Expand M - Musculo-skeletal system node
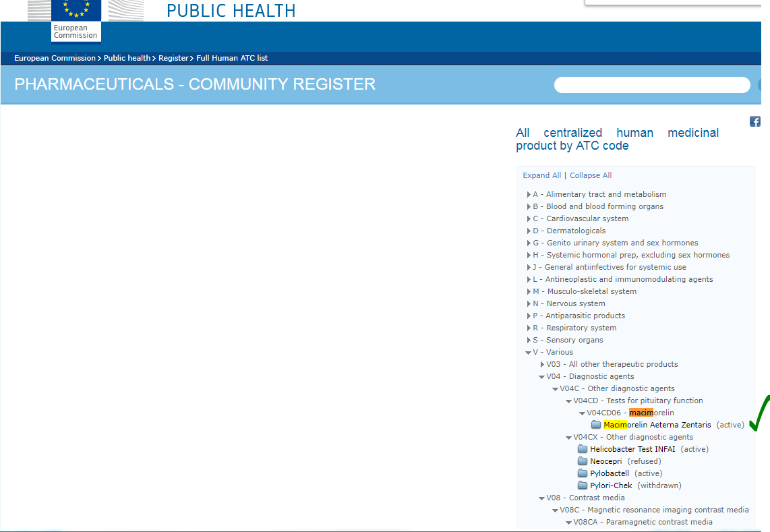This screenshot has height=532, width=770. point(529,291)
